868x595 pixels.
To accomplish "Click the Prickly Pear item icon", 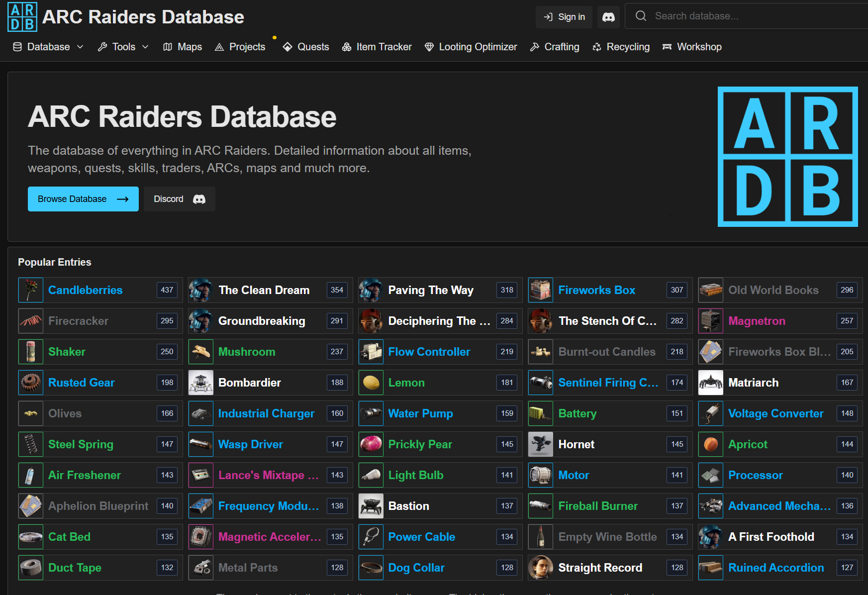I will (371, 444).
